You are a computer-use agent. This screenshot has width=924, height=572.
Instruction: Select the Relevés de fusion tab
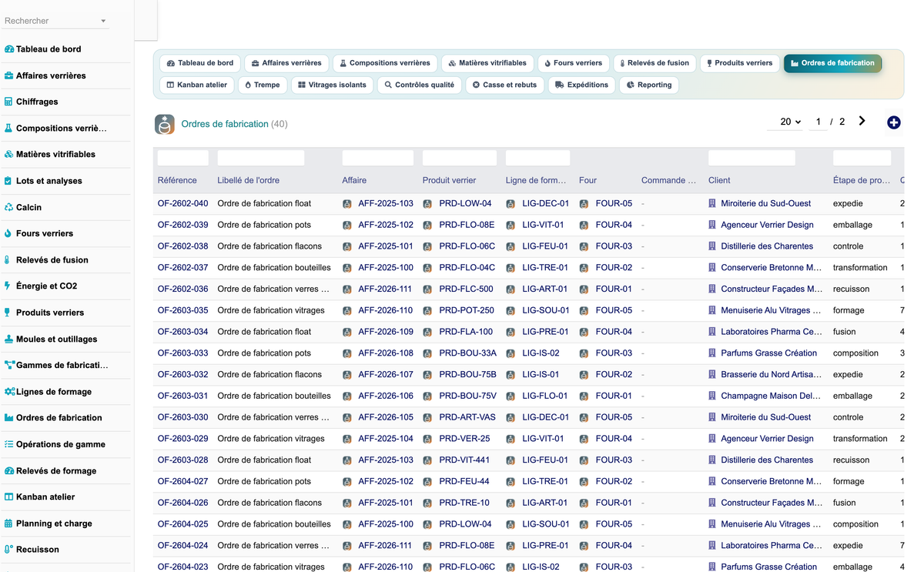[654, 63]
